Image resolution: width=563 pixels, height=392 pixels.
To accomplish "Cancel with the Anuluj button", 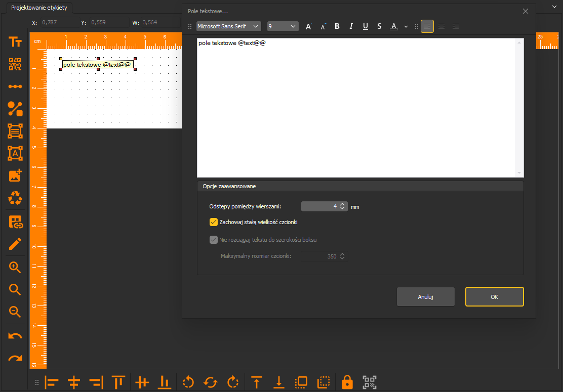I will pyautogui.click(x=425, y=296).
